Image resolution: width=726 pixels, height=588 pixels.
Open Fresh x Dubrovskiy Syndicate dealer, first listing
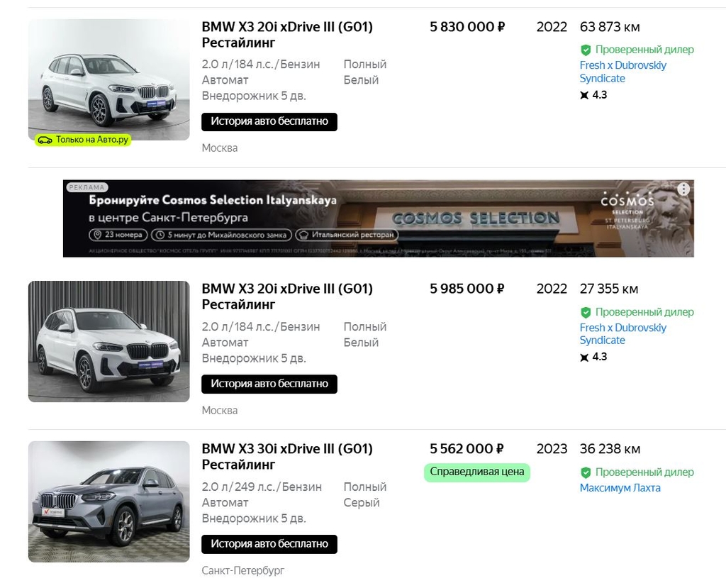622,72
